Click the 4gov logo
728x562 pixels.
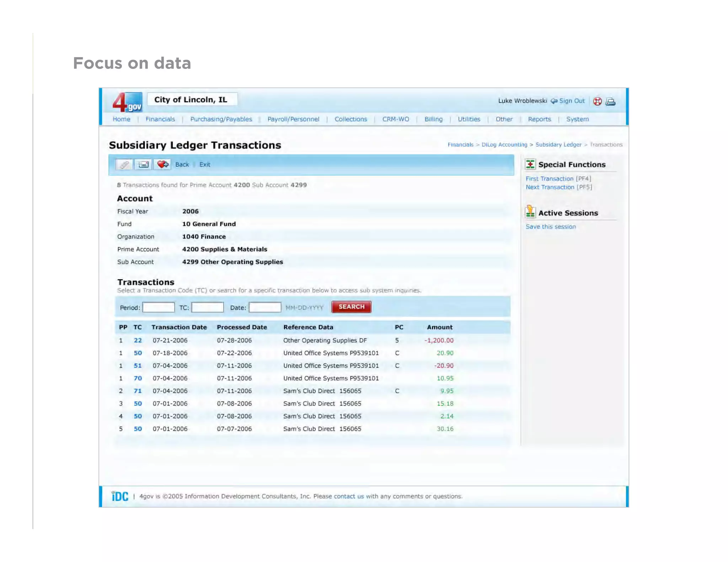click(x=127, y=102)
